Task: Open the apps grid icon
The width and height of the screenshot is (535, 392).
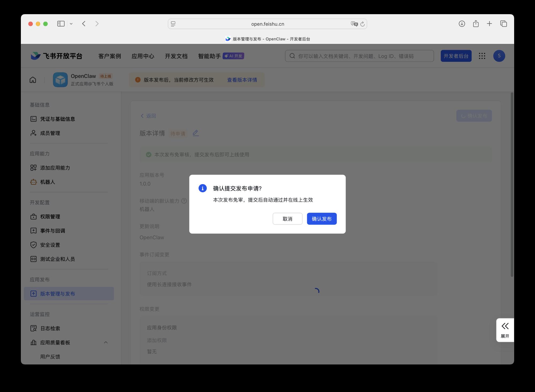Action: [482, 56]
